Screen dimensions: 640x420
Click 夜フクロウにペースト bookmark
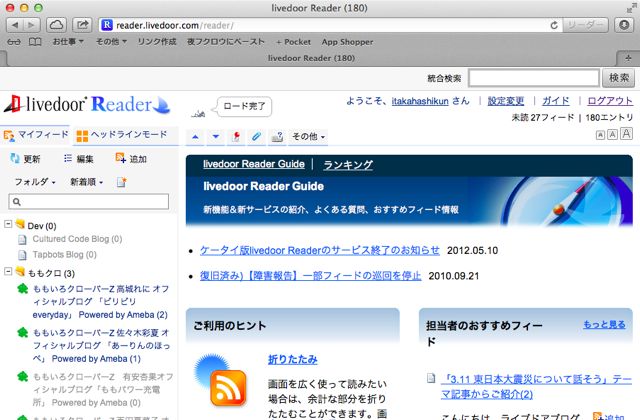coord(226,42)
